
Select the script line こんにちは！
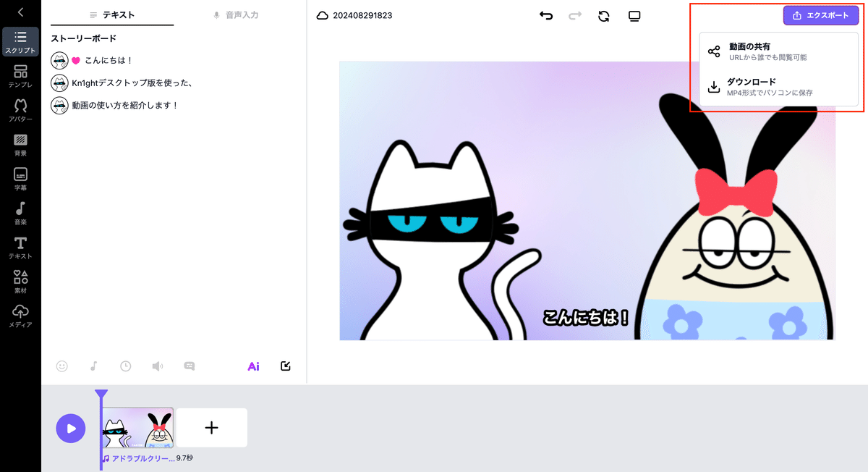109,61
